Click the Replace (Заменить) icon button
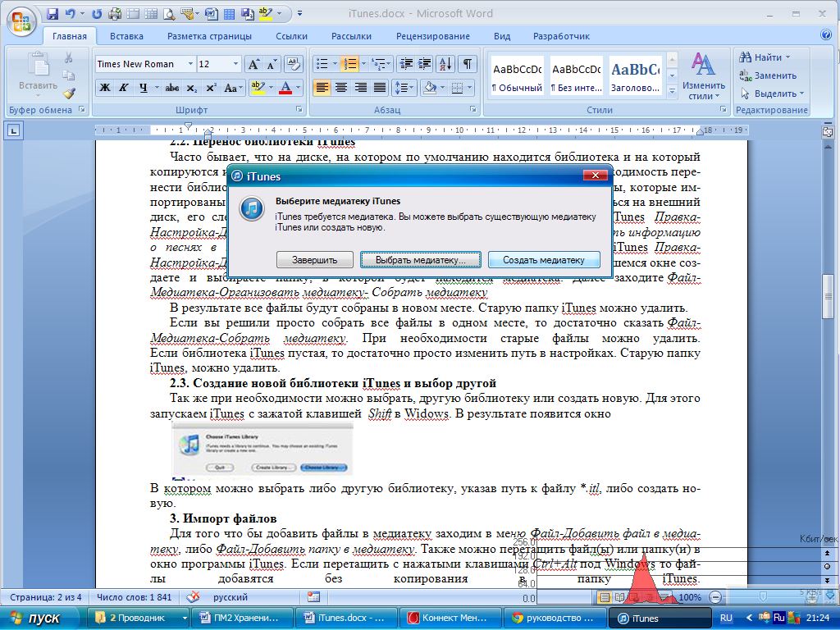 click(768, 75)
